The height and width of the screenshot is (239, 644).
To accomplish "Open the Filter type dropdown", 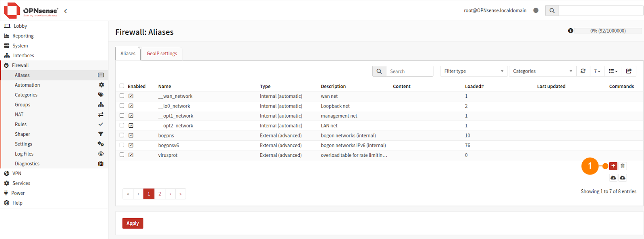I will click(473, 71).
